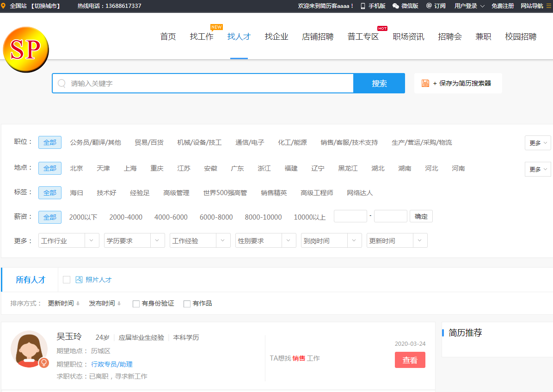Image resolution: width=553 pixels, height=392 pixels.
Task: Open the 店铺招聘 nav tab
Action: coord(318,37)
